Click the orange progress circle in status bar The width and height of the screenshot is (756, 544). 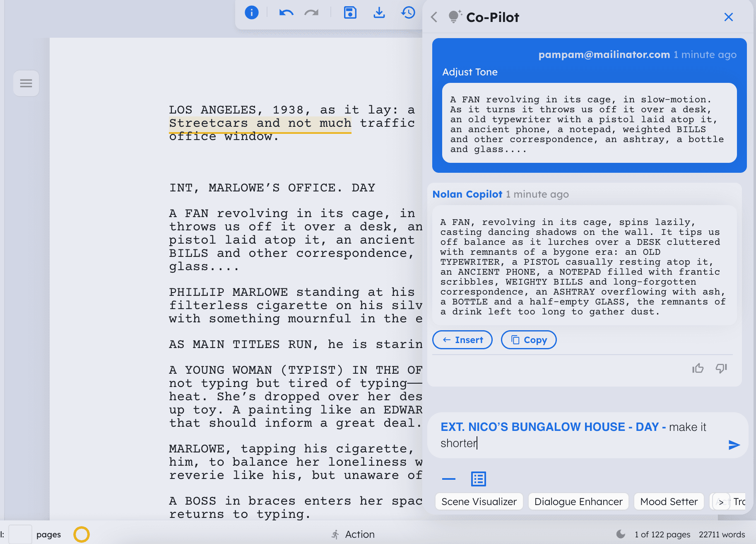coord(82,534)
